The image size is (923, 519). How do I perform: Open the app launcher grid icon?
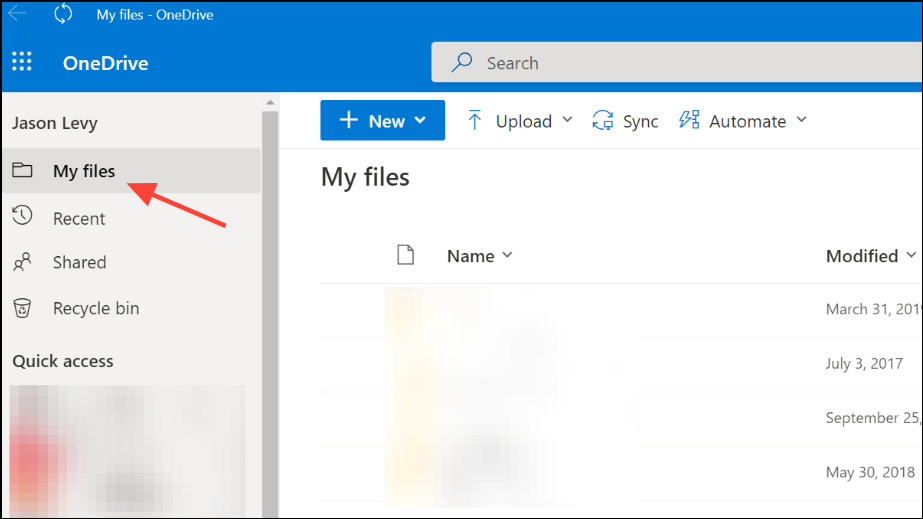(x=22, y=61)
